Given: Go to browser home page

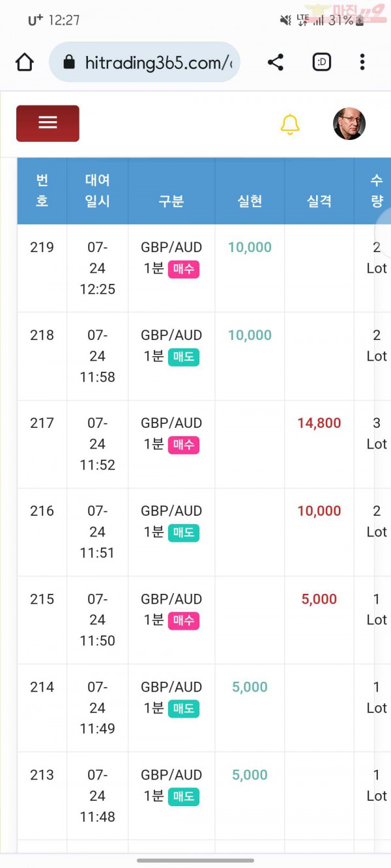Looking at the screenshot, I should (x=24, y=63).
